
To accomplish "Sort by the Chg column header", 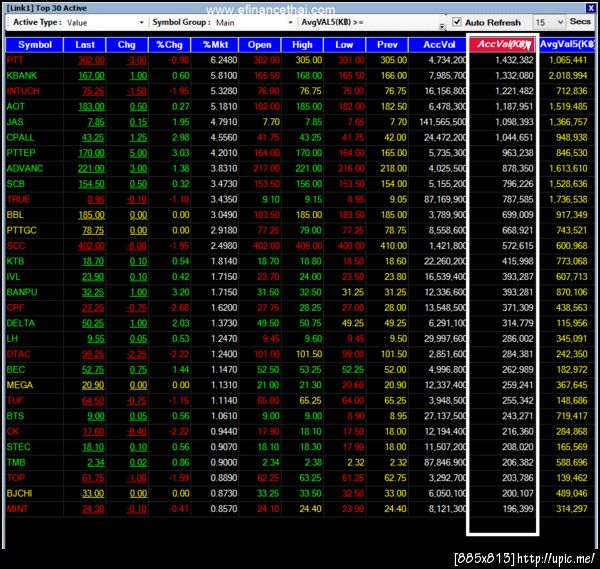I will pos(127,45).
